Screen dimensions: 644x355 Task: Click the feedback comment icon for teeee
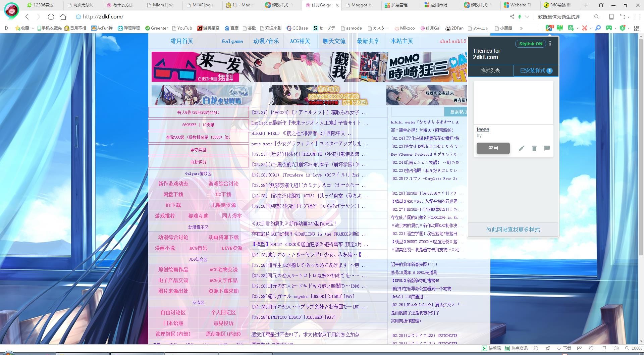tap(547, 148)
